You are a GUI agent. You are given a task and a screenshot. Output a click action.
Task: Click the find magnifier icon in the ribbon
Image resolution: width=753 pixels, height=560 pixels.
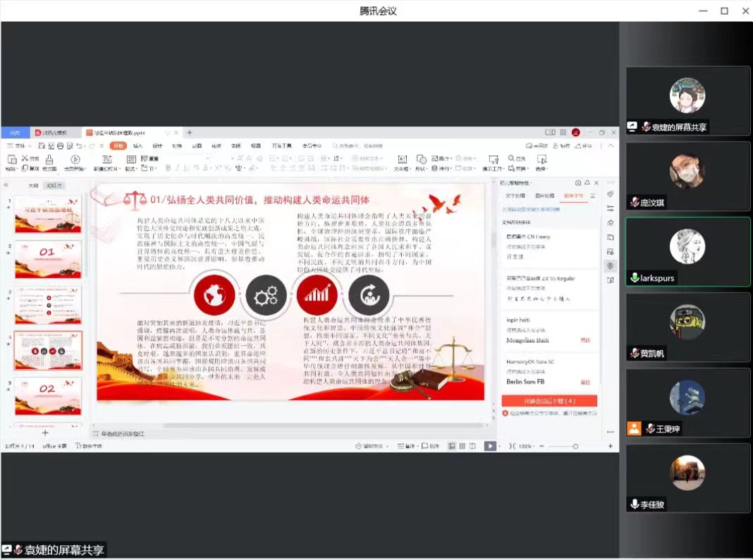coord(512,159)
